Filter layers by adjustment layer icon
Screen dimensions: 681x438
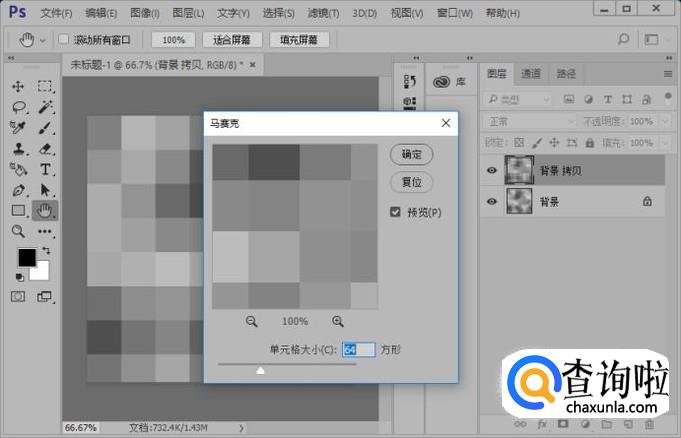click(588, 100)
